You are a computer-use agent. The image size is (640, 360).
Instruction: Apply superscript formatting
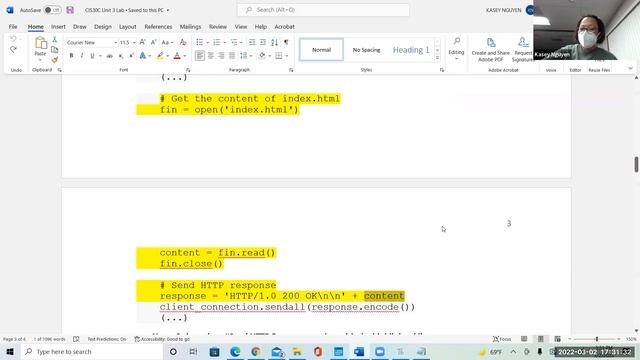coord(131,56)
